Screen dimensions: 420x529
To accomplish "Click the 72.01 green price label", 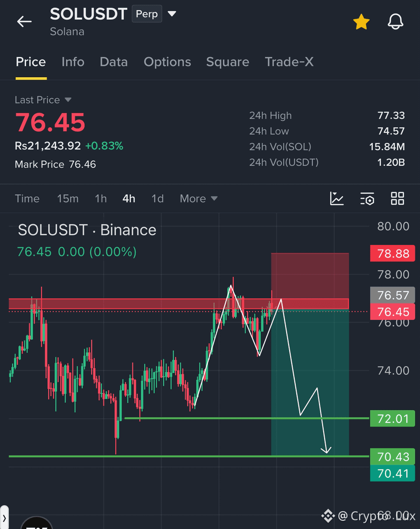I will [393, 418].
